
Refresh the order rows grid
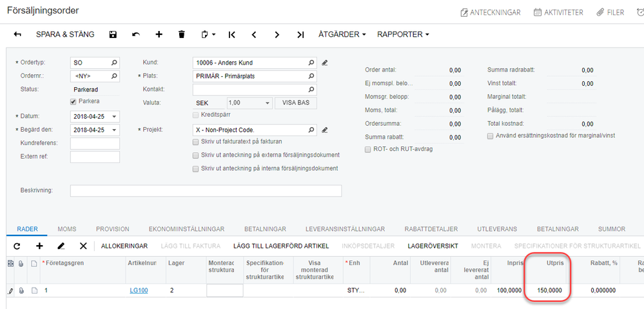(x=17, y=246)
